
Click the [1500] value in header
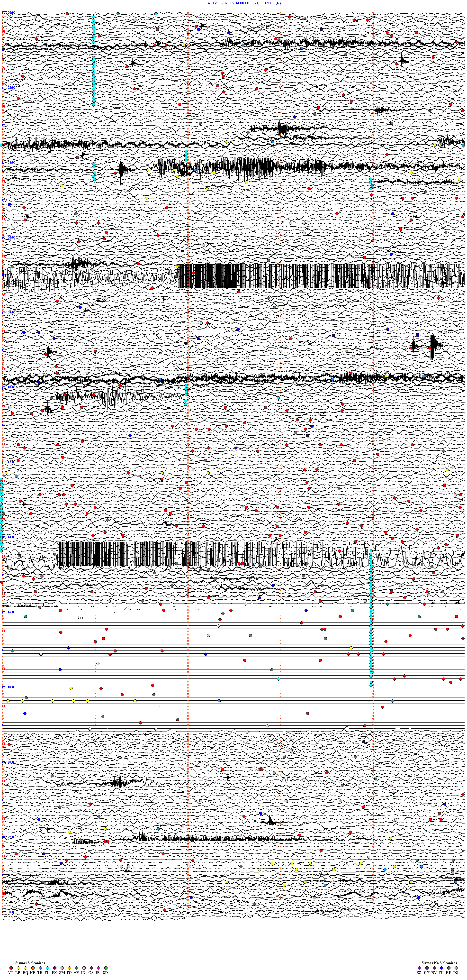(x=269, y=3)
